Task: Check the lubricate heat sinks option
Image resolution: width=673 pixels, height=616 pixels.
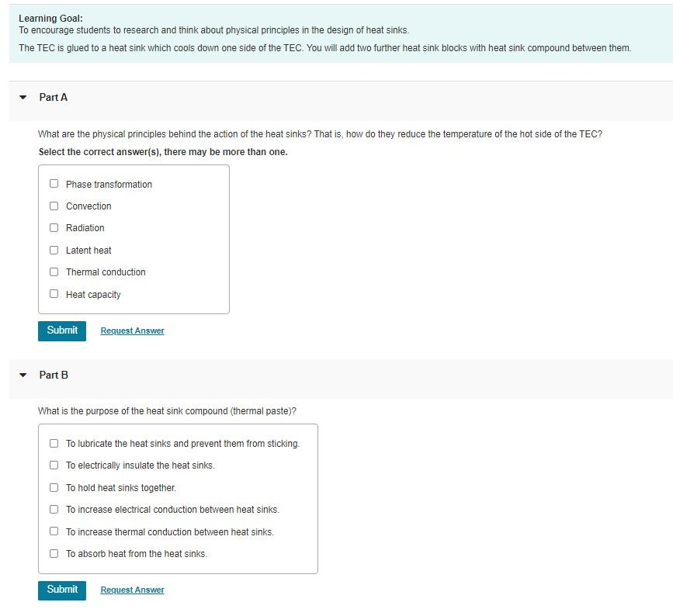Action: tap(54, 443)
